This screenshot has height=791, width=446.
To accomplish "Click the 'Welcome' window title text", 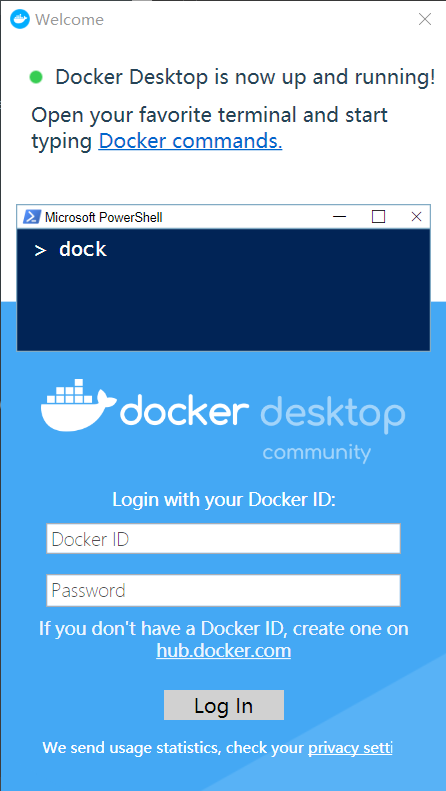I will pos(69,20).
